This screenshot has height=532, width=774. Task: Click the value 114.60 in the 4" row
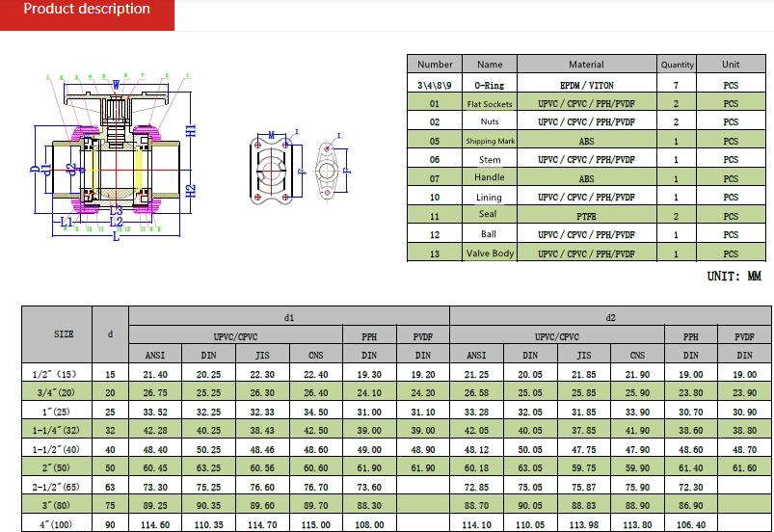click(x=155, y=524)
